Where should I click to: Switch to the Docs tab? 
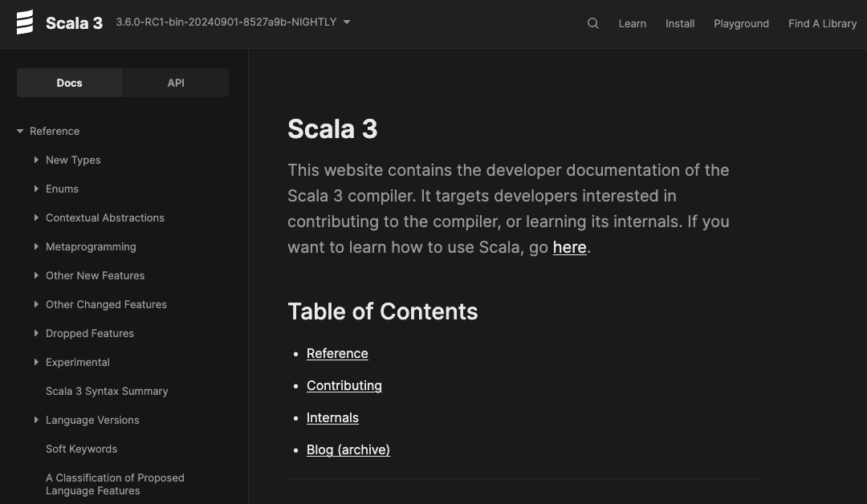70,83
